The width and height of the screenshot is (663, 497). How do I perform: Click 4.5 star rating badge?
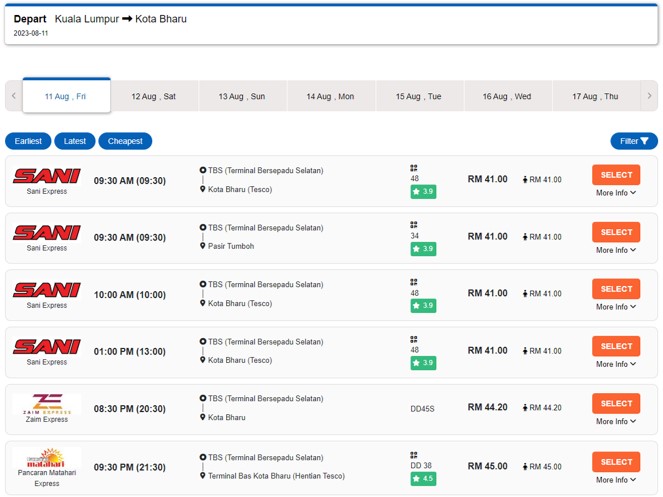tap(423, 479)
